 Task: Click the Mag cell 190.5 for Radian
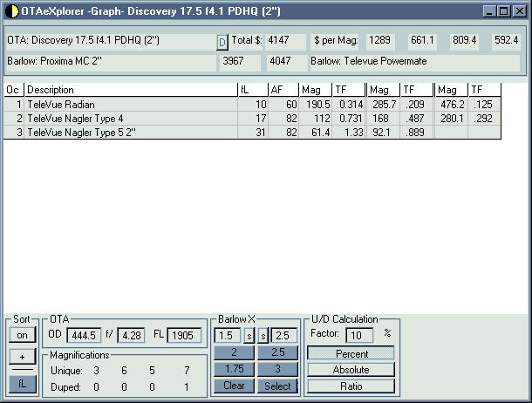(x=316, y=105)
